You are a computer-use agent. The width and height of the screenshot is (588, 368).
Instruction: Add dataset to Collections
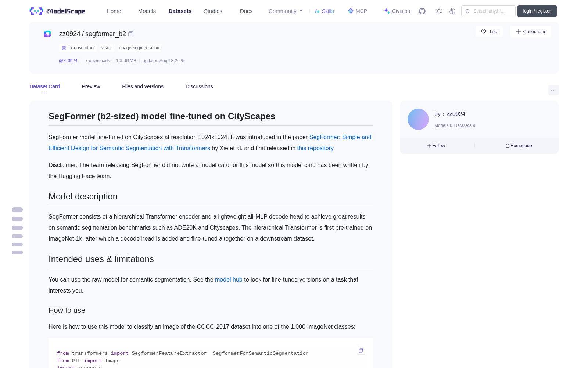[531, 32]
